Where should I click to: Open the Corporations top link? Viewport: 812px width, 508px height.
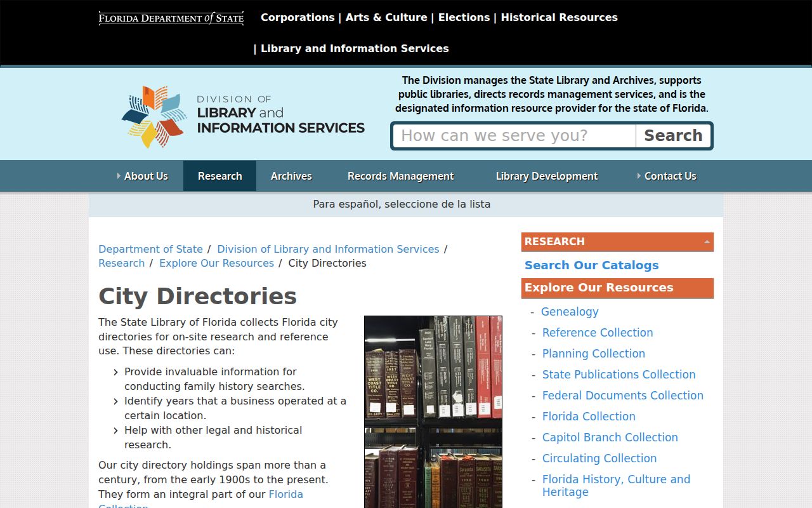coord(298,18)
